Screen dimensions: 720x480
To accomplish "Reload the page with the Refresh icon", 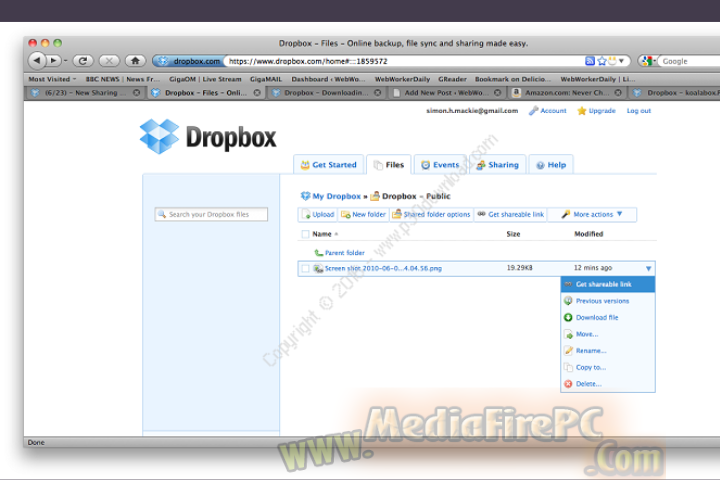I will tap(83, 61).
